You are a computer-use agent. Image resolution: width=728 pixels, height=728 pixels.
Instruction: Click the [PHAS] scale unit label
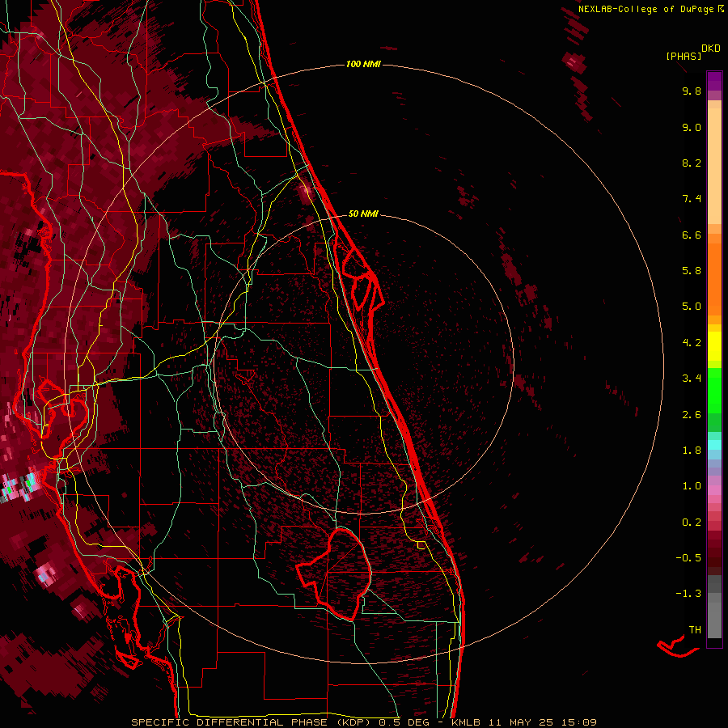coord(684,57)
